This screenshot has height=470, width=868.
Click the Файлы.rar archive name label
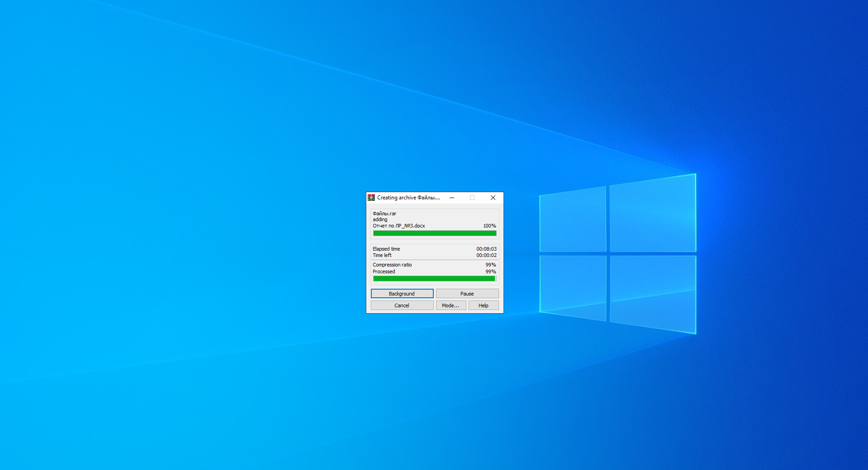coord(384,213)
